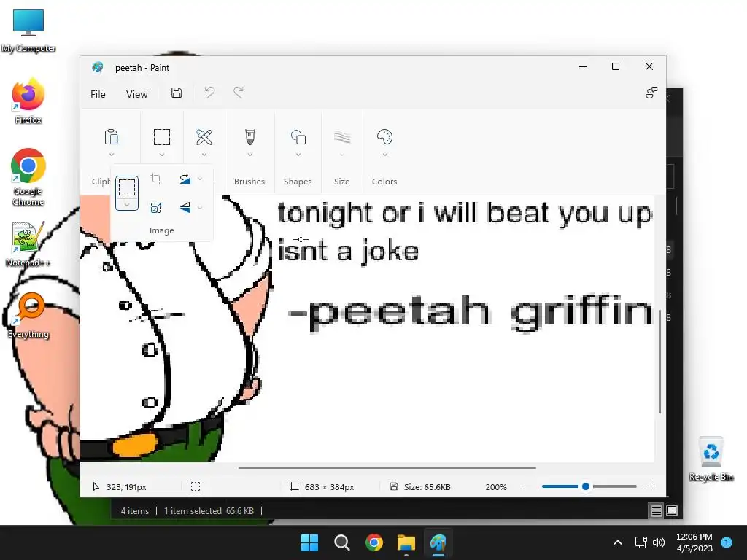Click the Paint icon on taskbar

pyautogui.click(x=438, y=542)
